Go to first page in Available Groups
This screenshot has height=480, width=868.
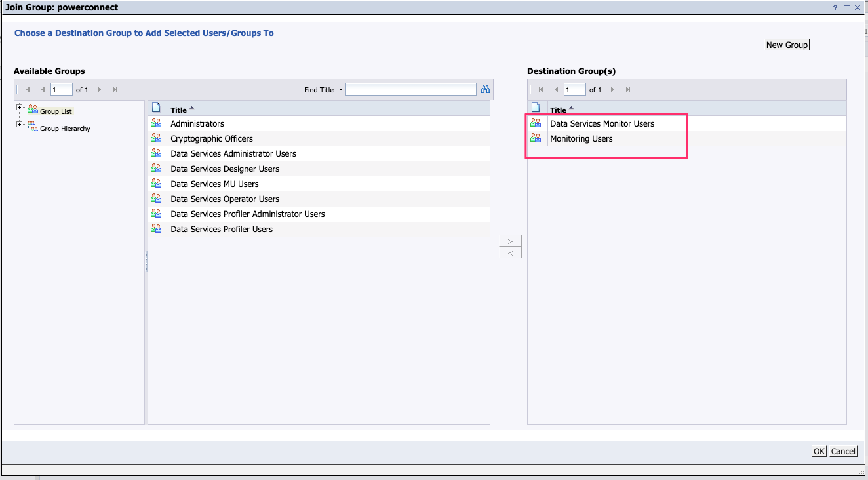28,90
